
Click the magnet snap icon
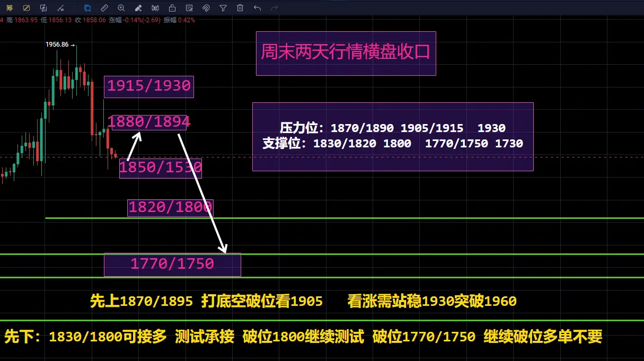coord(206,8)
